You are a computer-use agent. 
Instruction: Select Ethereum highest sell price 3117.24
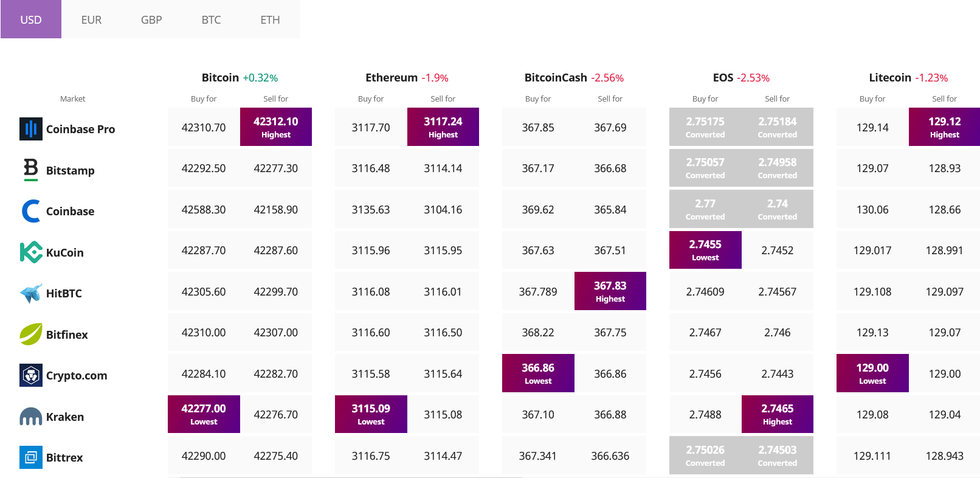(443, 126)
